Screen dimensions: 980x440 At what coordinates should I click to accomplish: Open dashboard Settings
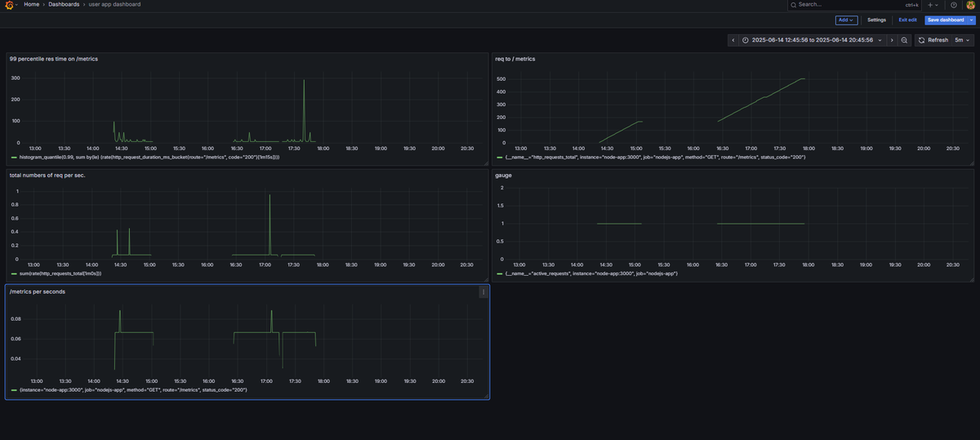click(876, 20)
